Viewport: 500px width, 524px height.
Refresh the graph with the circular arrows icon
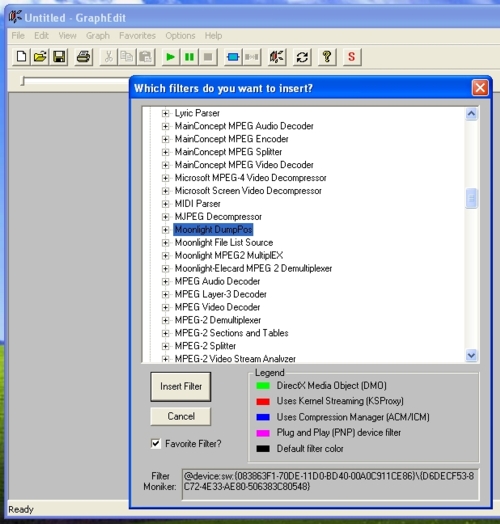coord(302,57)
